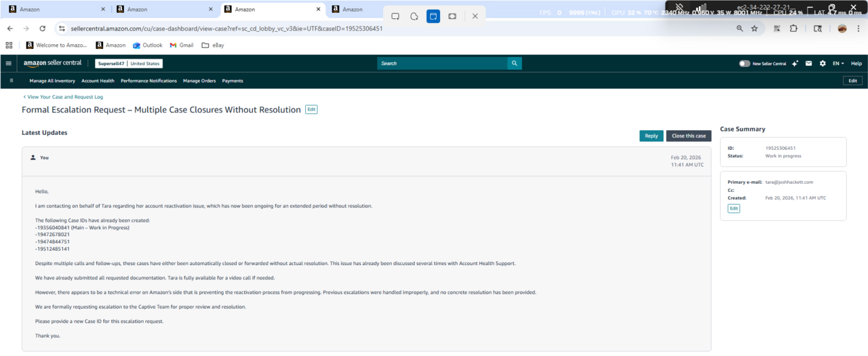868x356 pixels.
Task: Open the Outlook bookmark
Action: (147, 45)
